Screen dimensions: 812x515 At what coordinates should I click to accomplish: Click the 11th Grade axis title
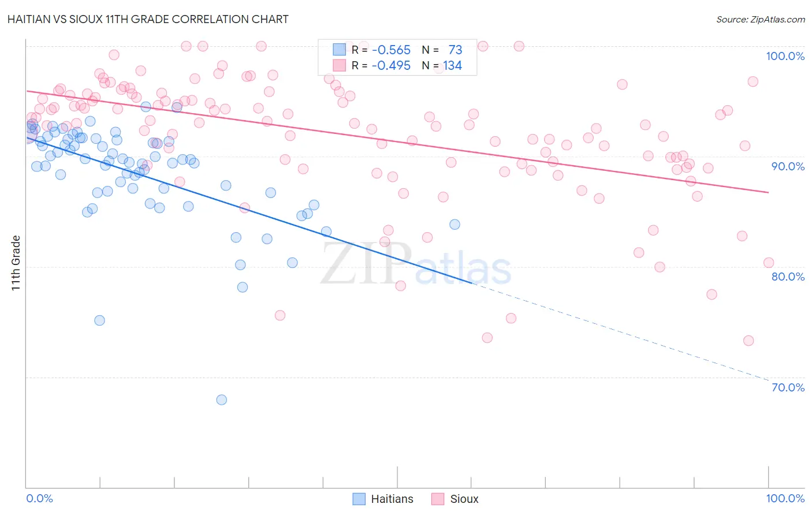click(x=16, y=263)
